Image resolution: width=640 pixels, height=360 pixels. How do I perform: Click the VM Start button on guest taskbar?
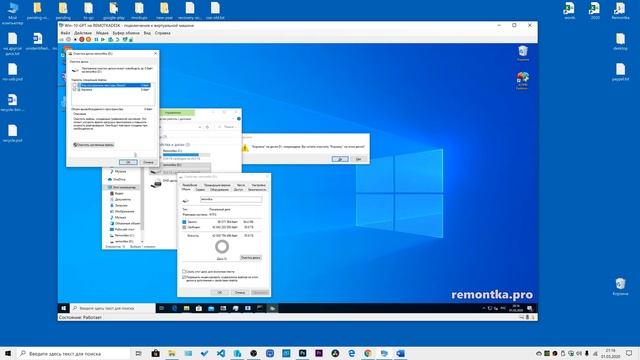[64, 308]
